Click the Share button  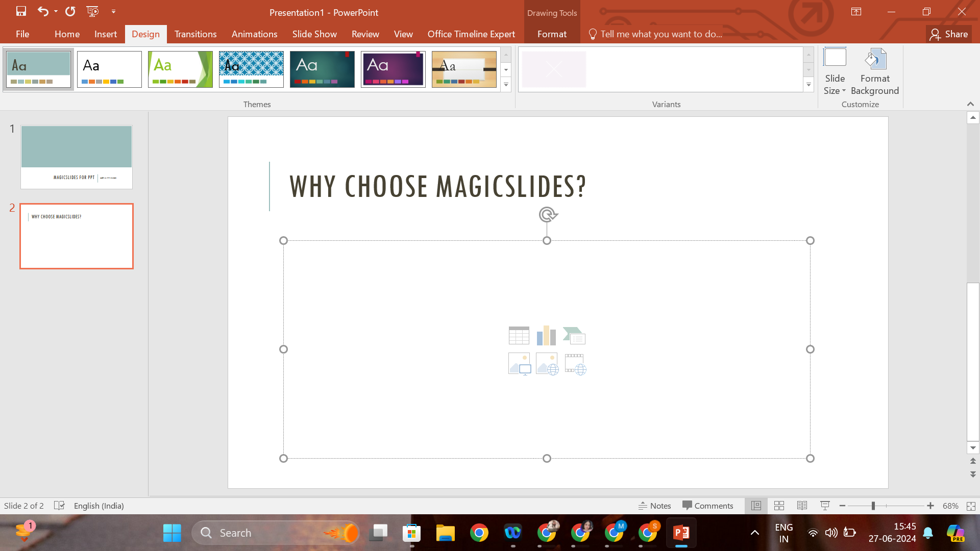coord(949,34)
